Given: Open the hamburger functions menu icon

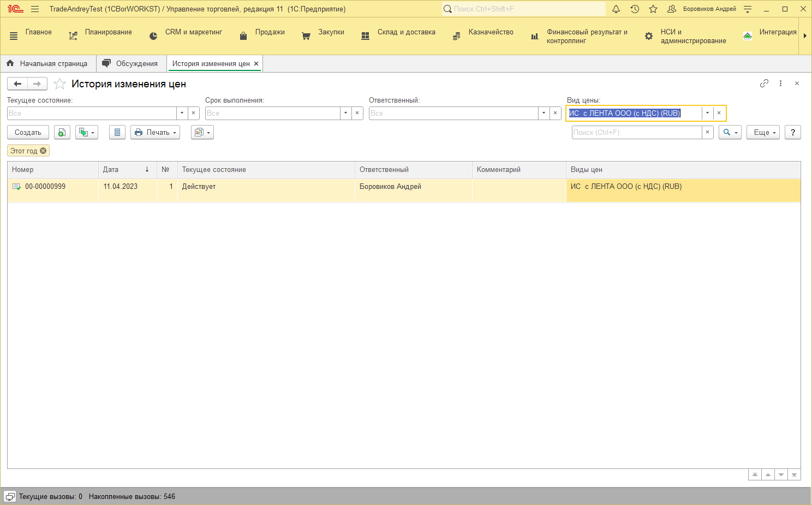Looking at the screenshot, I should click(35, 9).
